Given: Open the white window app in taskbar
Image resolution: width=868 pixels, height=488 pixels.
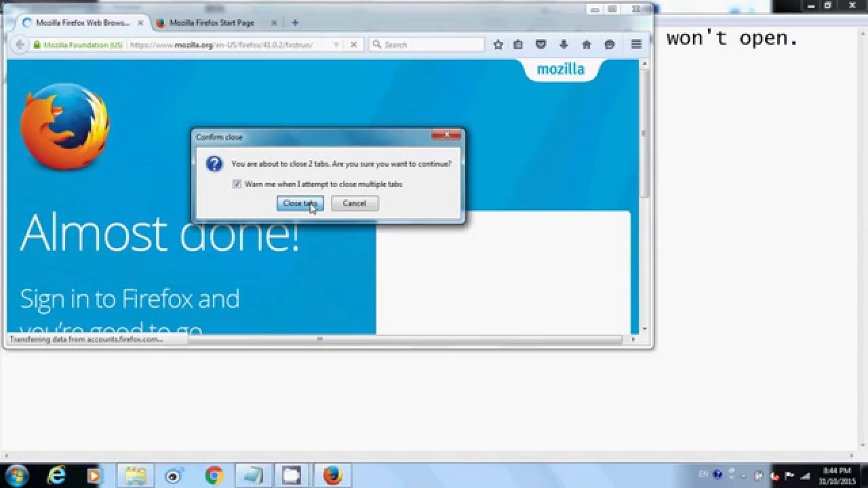Looking at the screenshot, I should 292,476.
